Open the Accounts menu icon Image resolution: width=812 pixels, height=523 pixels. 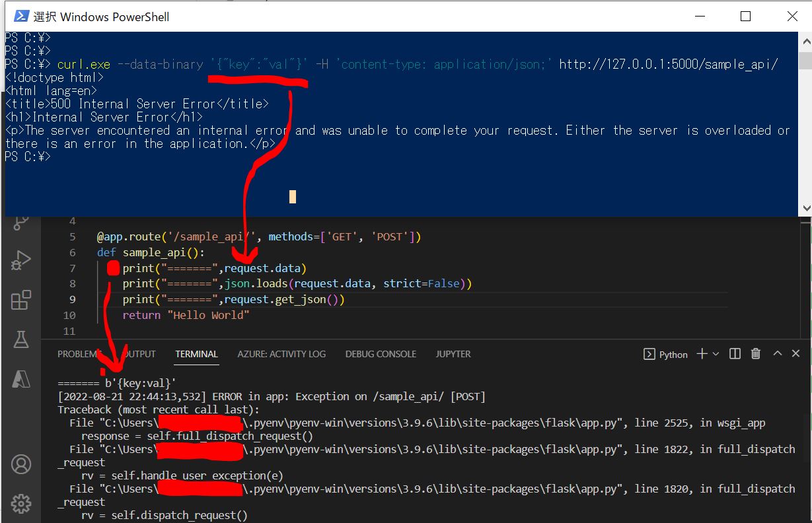coord(21,464)
